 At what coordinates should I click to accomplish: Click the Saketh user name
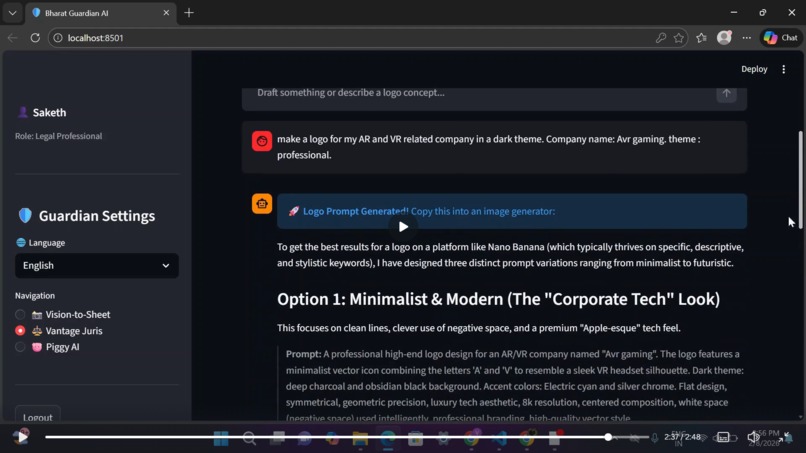(x=49, y=113)
